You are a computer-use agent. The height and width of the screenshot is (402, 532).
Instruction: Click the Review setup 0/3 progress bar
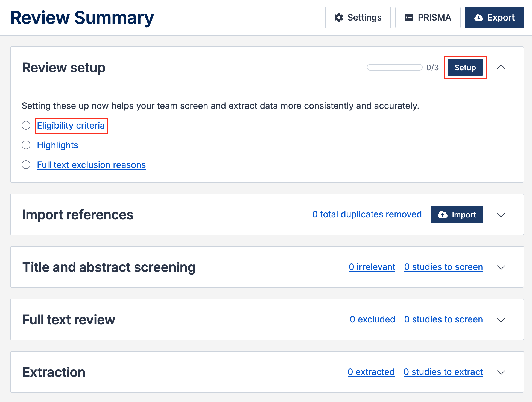pos(394,67)
